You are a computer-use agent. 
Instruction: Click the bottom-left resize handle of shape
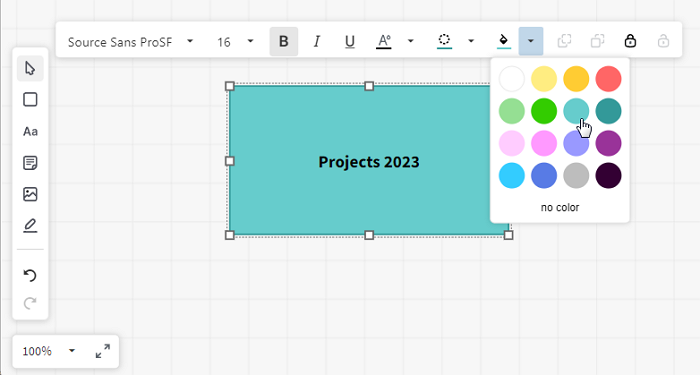click(229, 235)
